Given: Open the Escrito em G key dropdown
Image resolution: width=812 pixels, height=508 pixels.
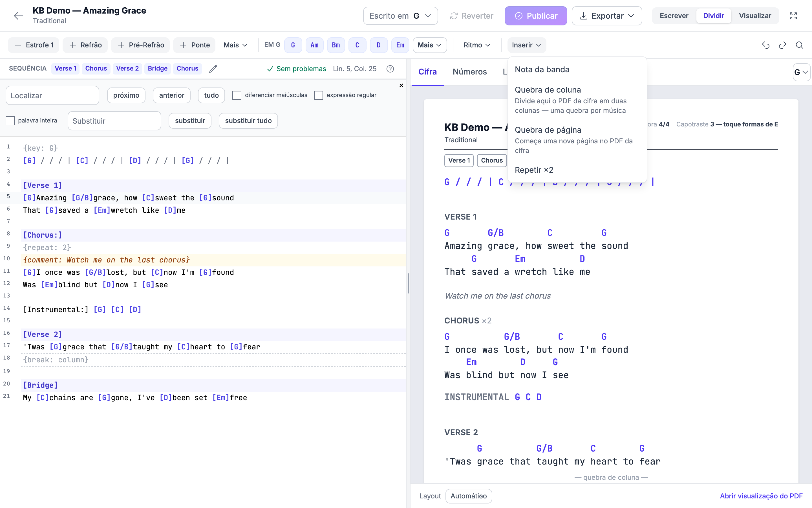Looking at the screenshot, I should point(400,16).
